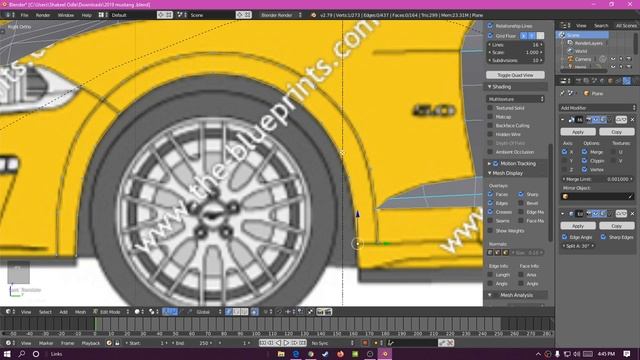Click the Blender info editor icon
The image size is (640, 360).
pyautogui.click(x=8, y=15)
